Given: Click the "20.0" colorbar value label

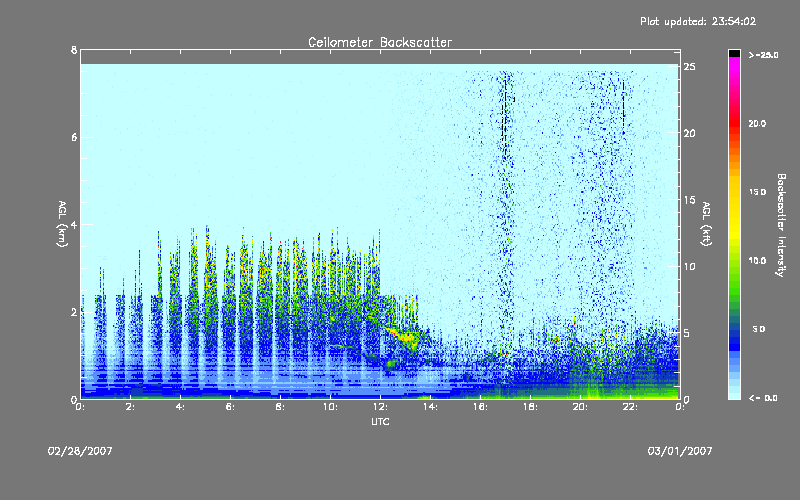Looking at the screenshot, I should coord(757,123).
